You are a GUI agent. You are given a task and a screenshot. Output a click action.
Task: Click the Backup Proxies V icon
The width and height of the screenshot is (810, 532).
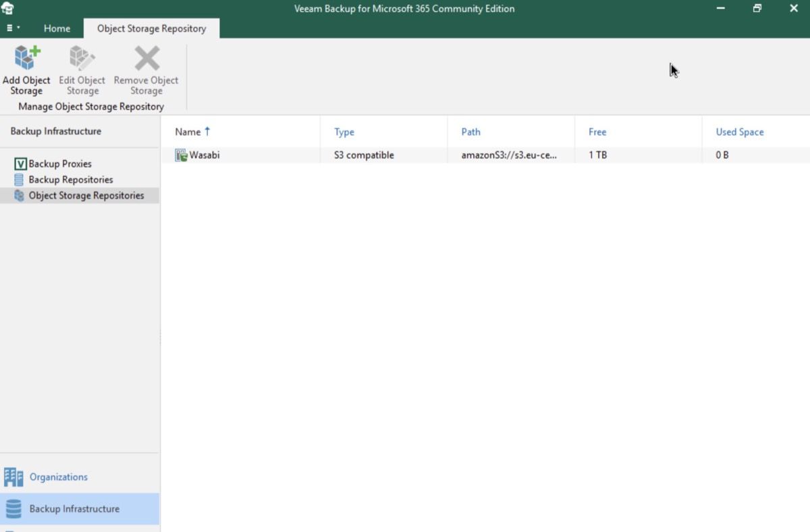point(20,164)
